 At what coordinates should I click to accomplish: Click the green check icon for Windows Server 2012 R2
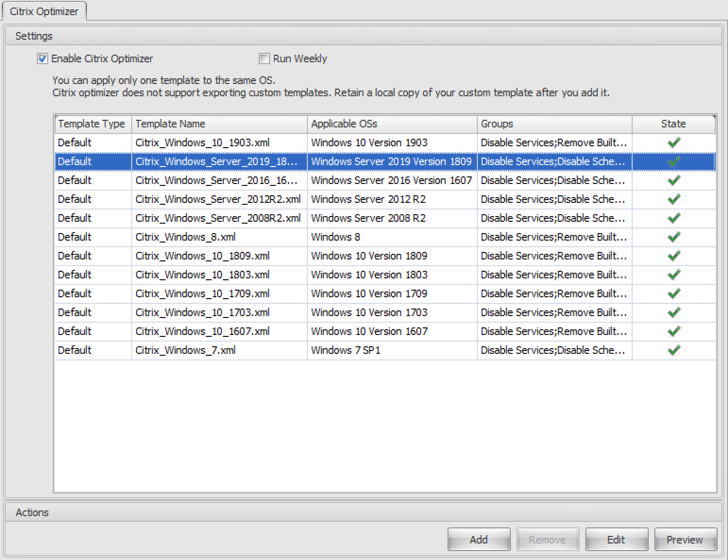point(674,199)
